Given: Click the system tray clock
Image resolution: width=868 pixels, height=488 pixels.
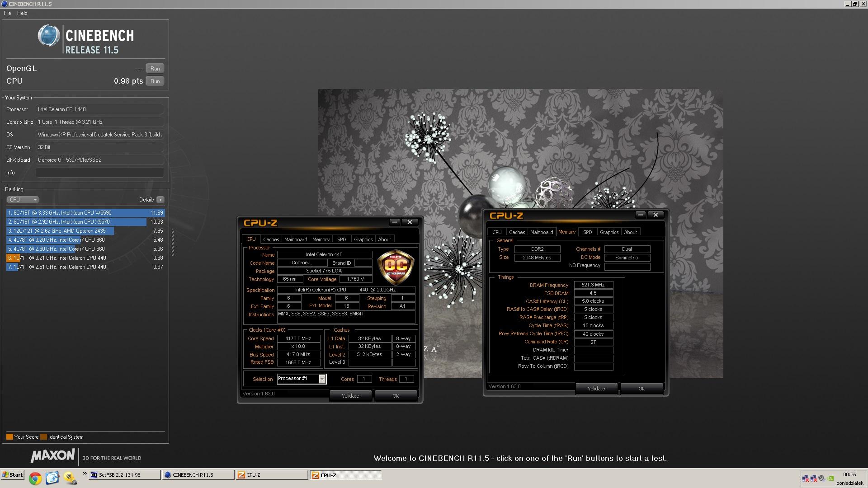Looking at the screenshot, I should pyautogui.click(x=849, y=474).
